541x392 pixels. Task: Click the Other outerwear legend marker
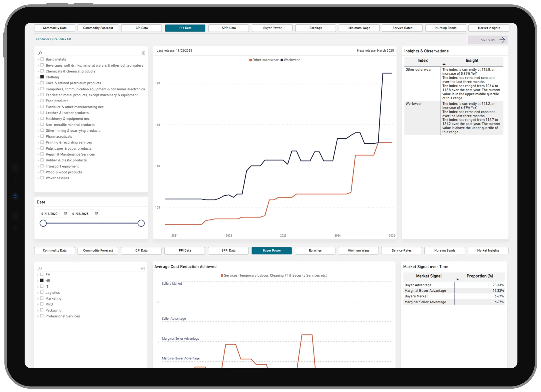click(x=250, y=60)
